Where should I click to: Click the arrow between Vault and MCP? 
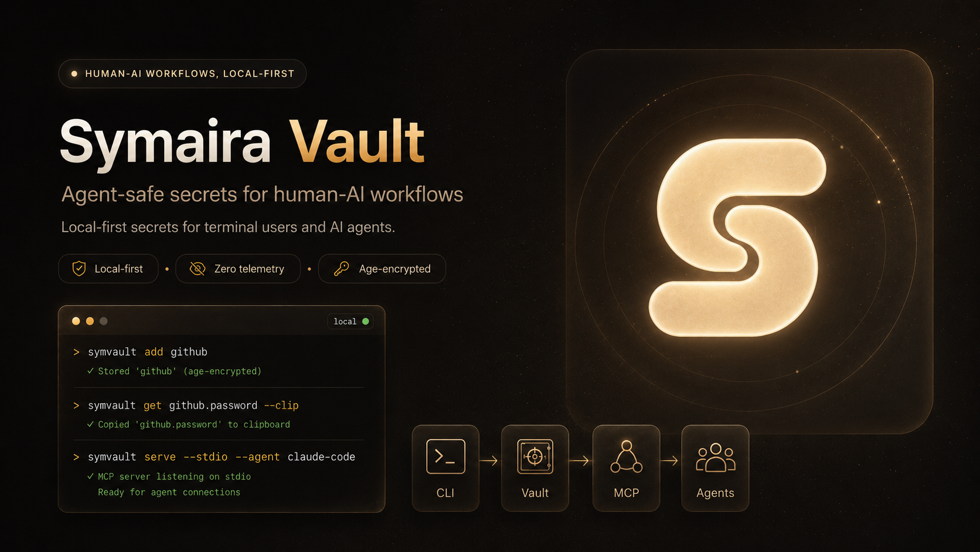(579, 461)
